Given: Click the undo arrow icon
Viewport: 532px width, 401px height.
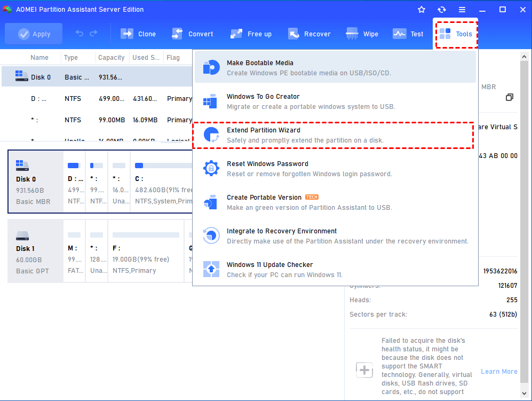Looking at the screenshot, I should pos(80,33).
